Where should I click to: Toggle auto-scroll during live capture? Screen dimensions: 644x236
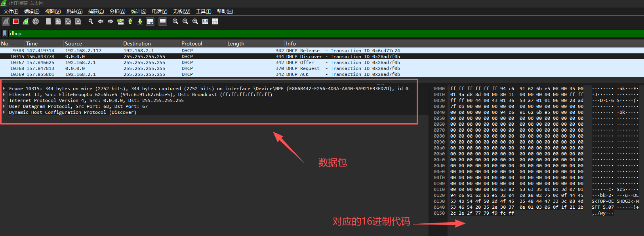click(x=150, y=21)
